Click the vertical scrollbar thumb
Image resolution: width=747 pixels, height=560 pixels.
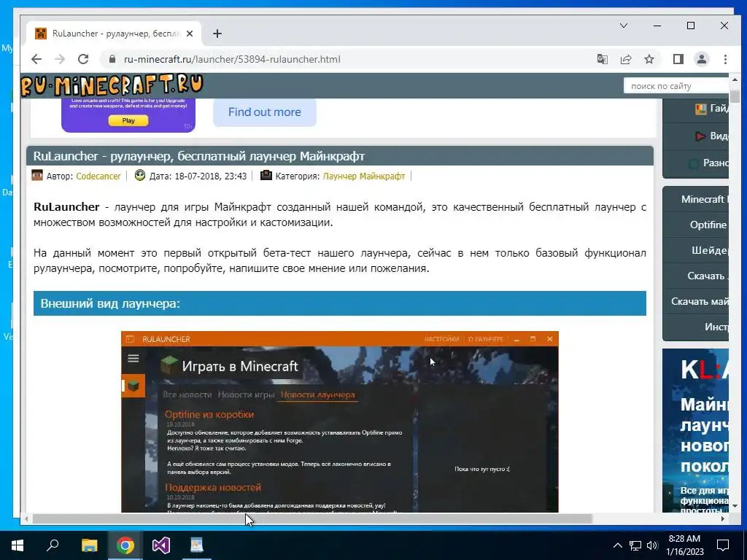point(734,96)
